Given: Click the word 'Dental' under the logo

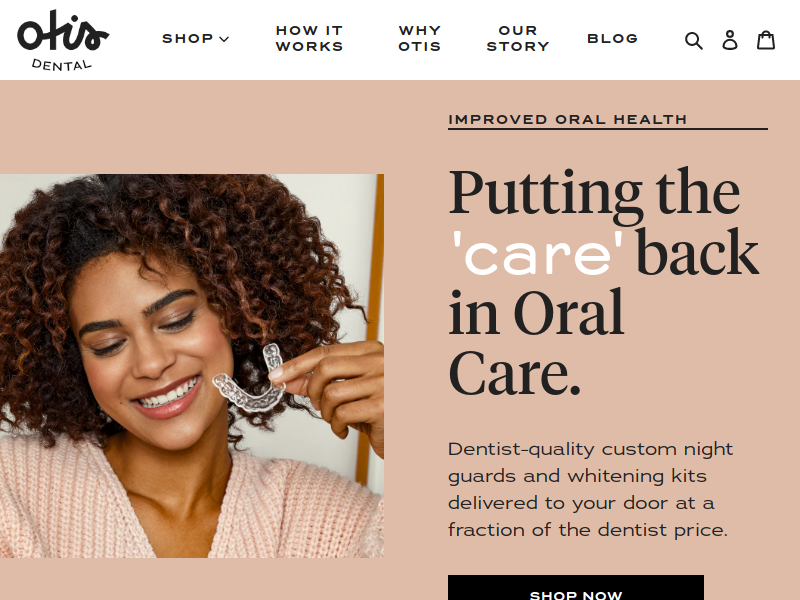Looking at the screenshot, I should 62,65.
